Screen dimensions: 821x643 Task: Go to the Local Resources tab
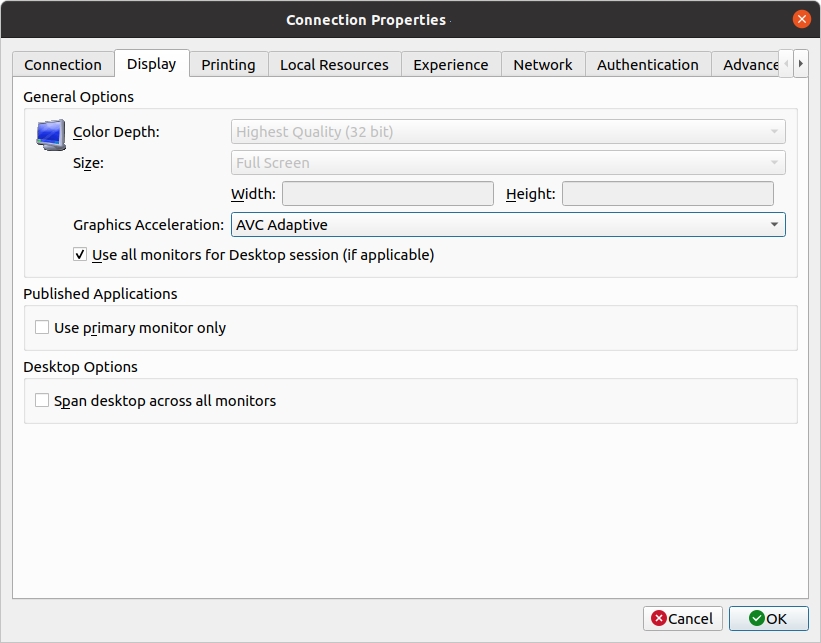pyautogui.click(x=334, y=65)
